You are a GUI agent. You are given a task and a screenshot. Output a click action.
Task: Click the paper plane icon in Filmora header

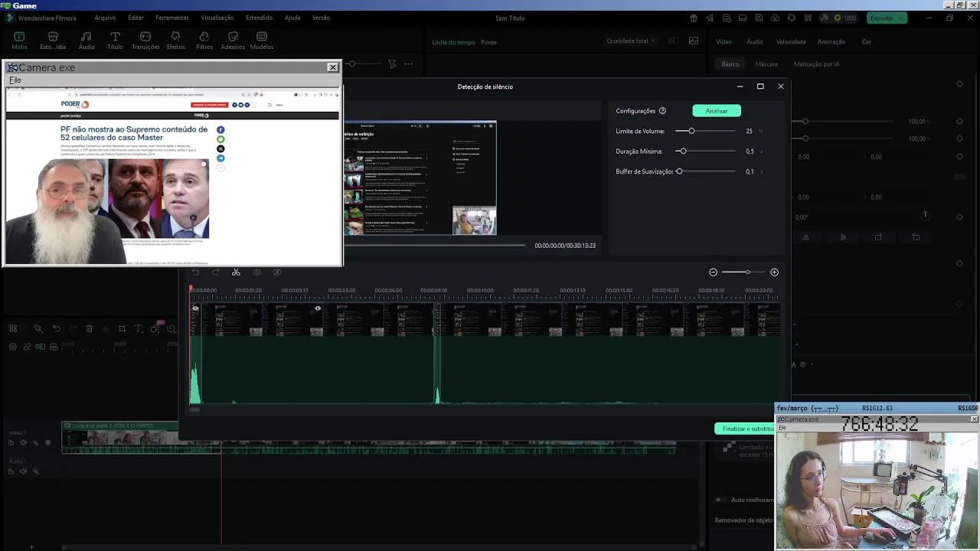[x=710, y=18]
